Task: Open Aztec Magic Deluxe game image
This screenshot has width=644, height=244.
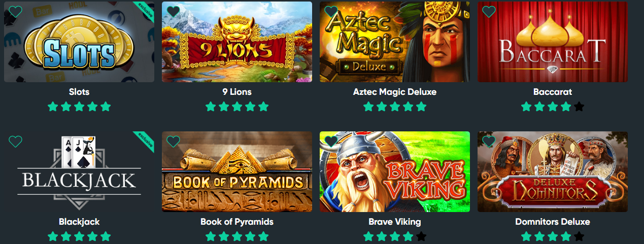Action: (x=395, y=42)
